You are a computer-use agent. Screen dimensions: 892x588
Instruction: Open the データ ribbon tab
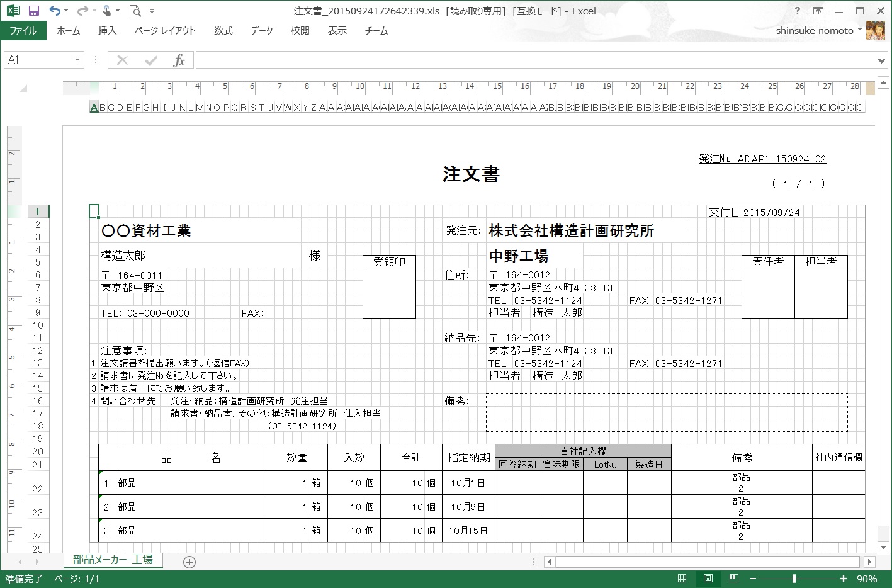point(262,30)
